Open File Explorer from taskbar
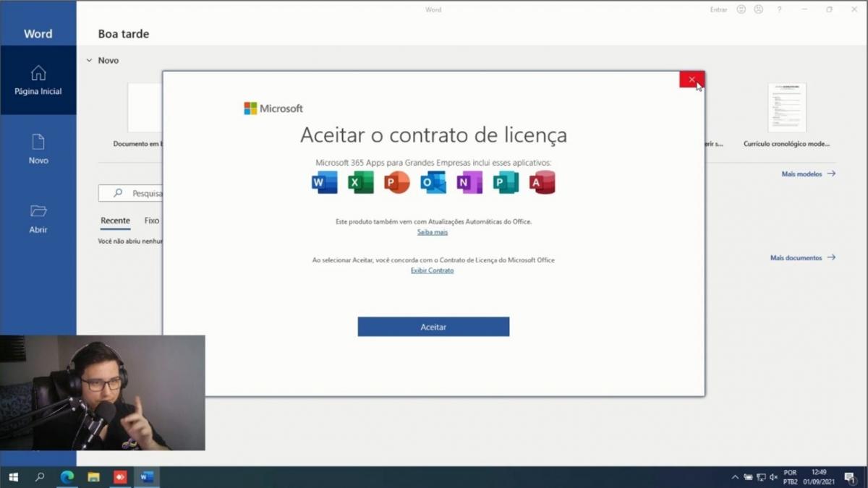 (x=93, y=477)
